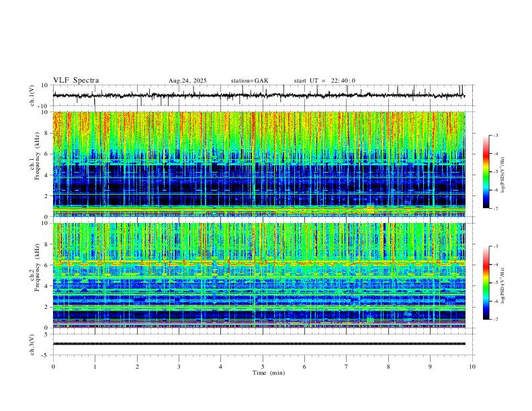
Task: Click the ch.2 spectrogram plot
Action: click(x=259, y=275)
